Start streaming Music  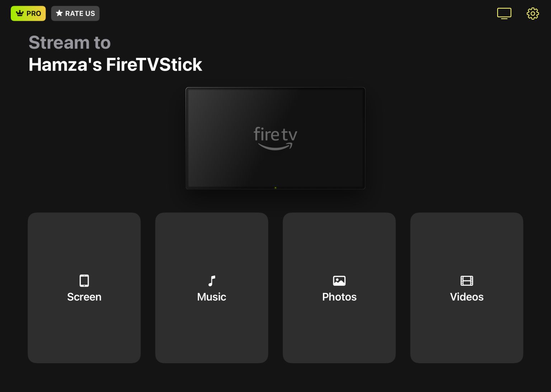[x=211, y=287]
